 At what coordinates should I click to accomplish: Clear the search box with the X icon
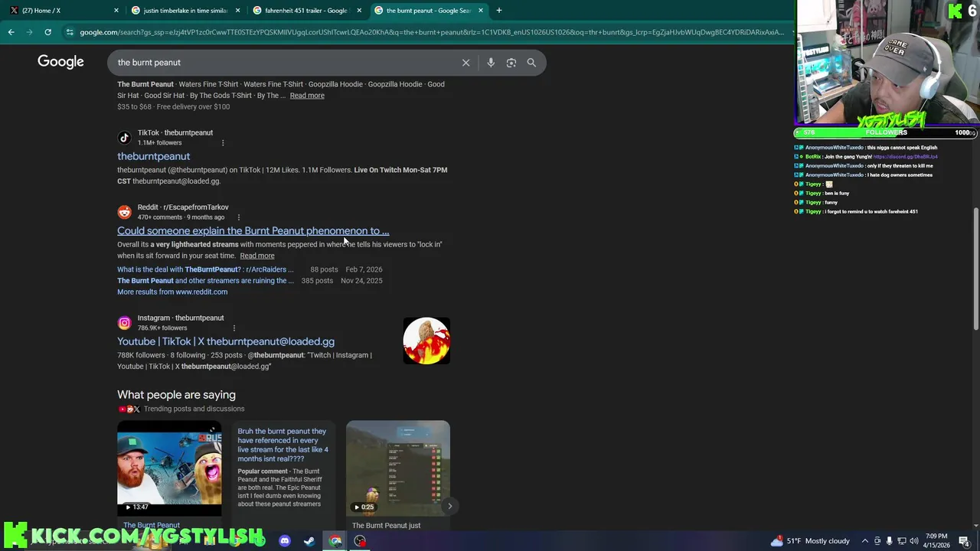(x=465, y=63)
